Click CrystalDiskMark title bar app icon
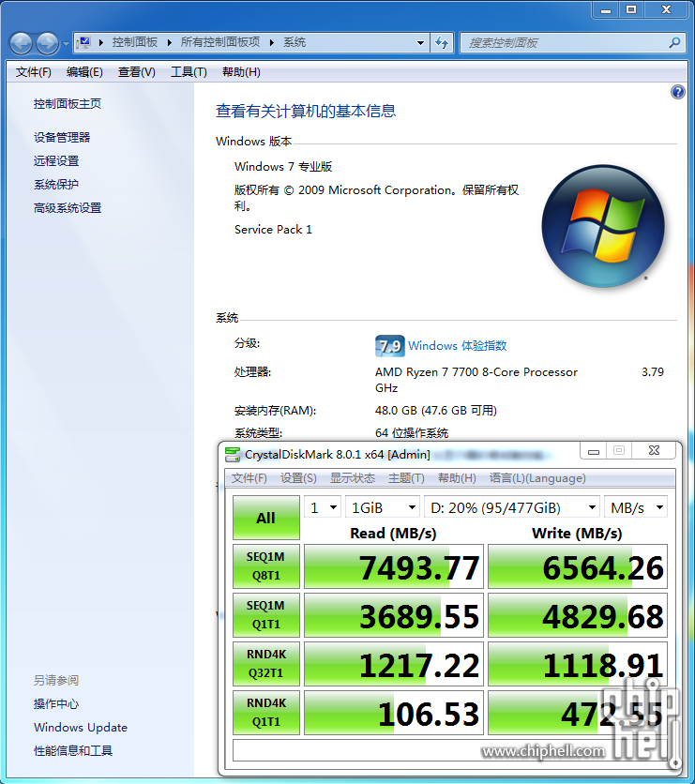This screenshot has height=784, width=695. [x=233, y=455]
